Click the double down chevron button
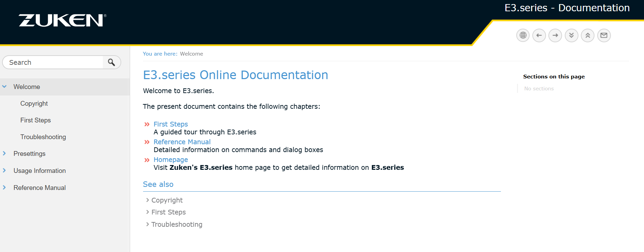 571,35
